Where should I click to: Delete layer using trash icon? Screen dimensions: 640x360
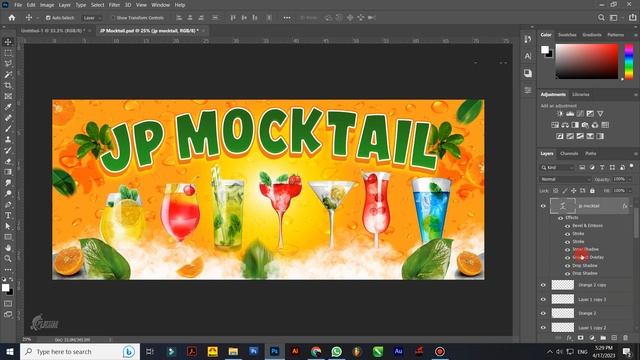[x=625, y=338]
